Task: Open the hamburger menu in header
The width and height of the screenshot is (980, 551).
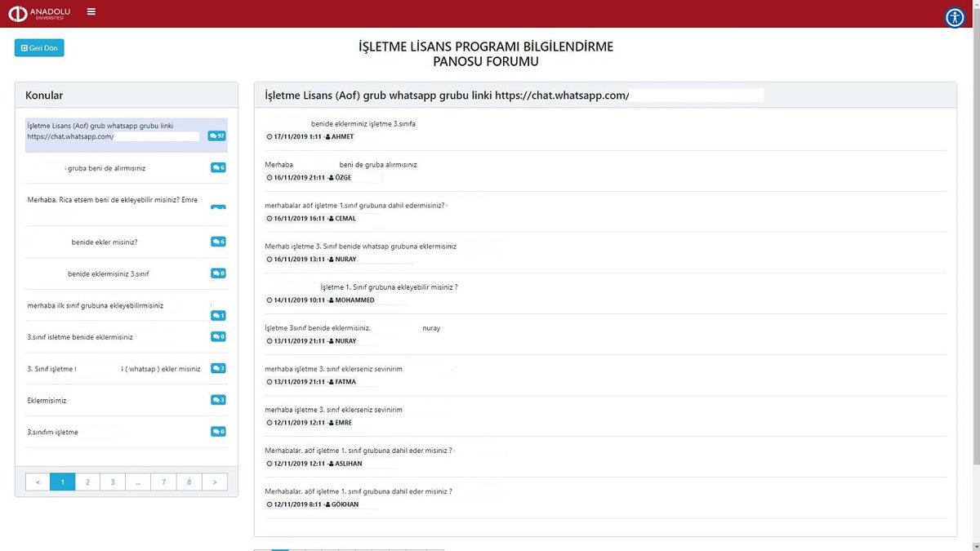Action: pos(91,11)
